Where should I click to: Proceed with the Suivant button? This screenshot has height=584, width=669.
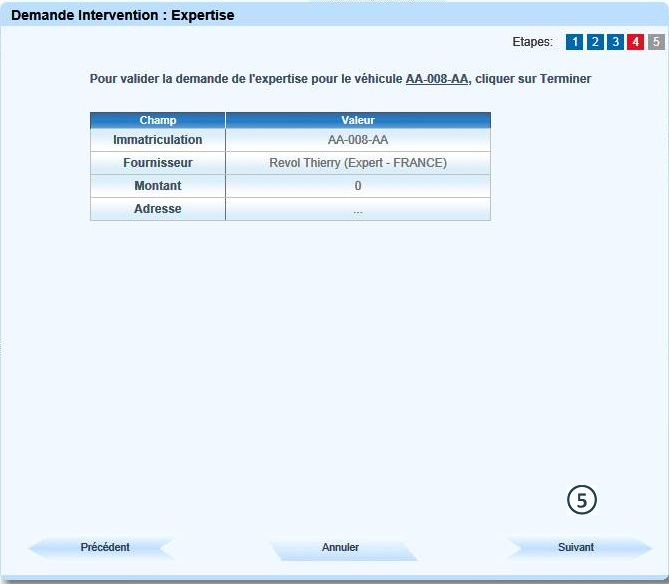pos(576,548)
